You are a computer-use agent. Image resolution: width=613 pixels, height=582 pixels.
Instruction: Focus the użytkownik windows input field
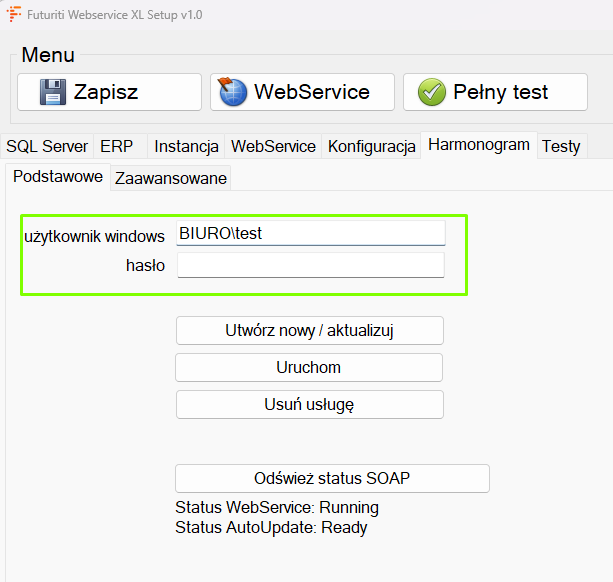coord(310,233)
